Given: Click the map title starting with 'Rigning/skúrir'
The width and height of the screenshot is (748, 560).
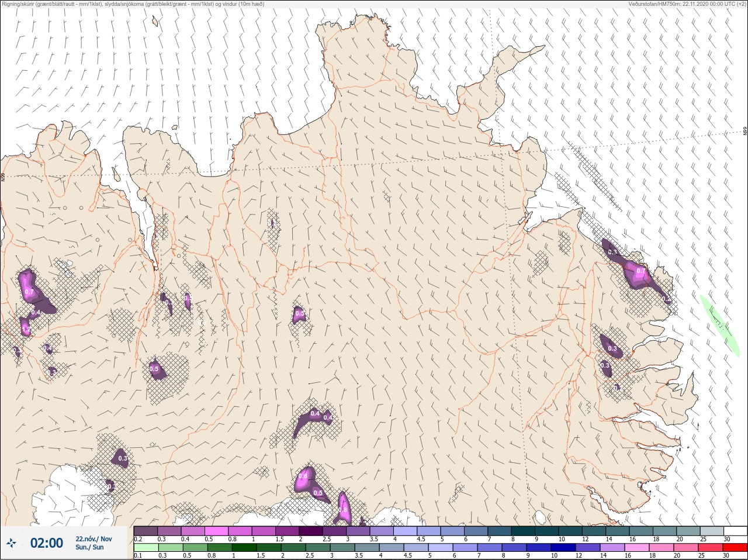Looking at the screenshot, I should click(133, 4).
